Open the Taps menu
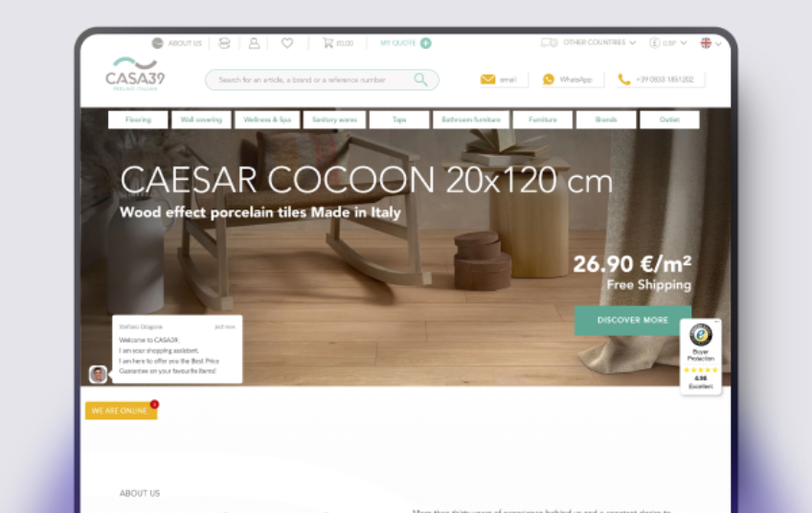This screenshot has width=812, height=513. tap(399, 120)
